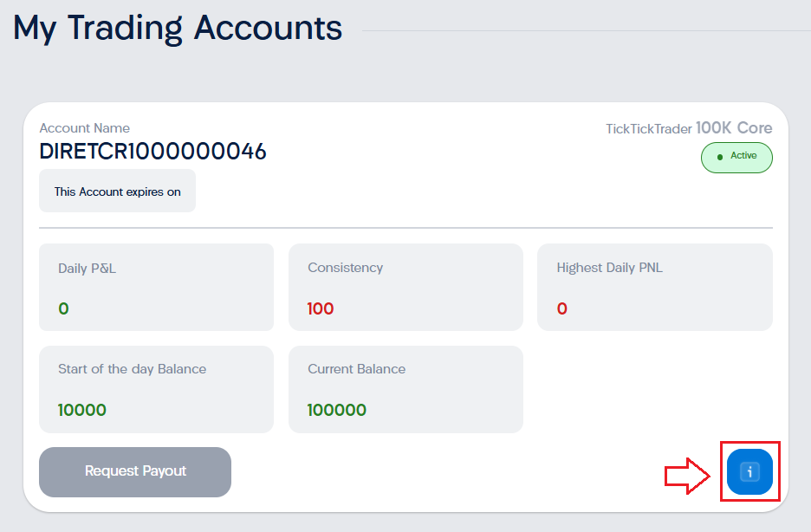Screen dimensions: 811x532
Task: Click the My Trading Accounts heading
Action: point(178,28)
